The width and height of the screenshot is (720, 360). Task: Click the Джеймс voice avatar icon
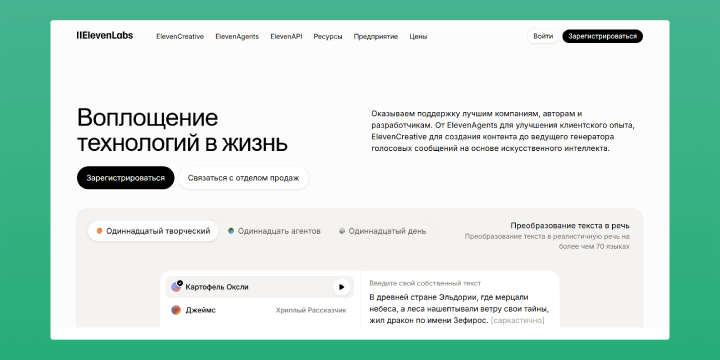tap(176, 310)
